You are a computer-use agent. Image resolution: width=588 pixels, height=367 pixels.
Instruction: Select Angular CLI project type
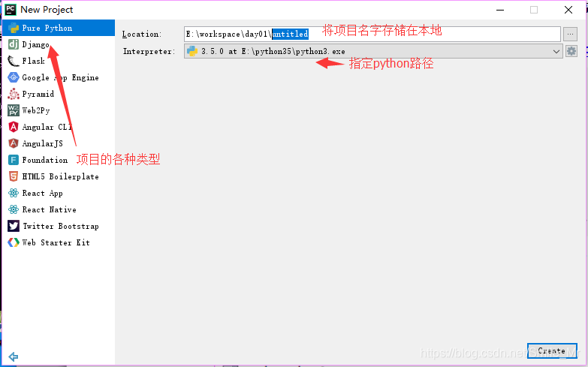click(x=59, y=127)
